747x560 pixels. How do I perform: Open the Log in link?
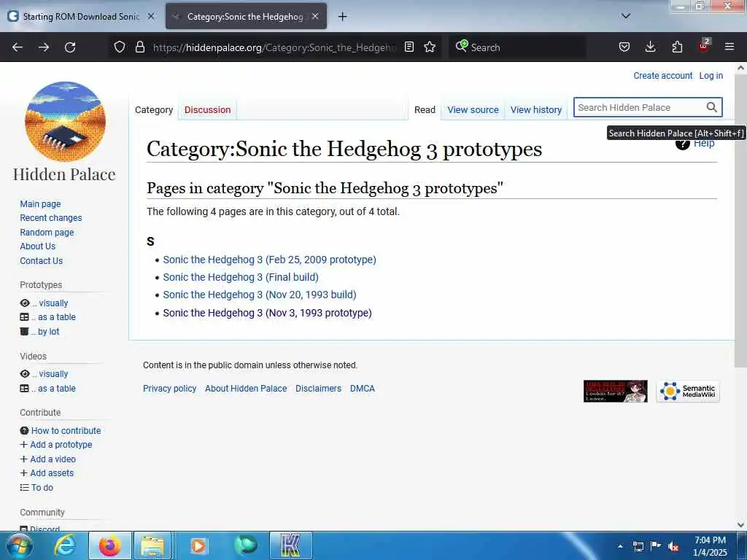click(711, 76)
